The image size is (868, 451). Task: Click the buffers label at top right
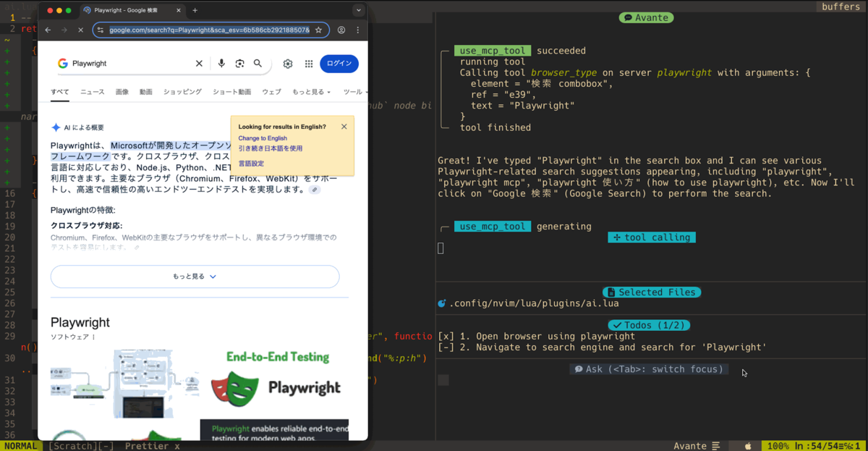pos(841,7)
